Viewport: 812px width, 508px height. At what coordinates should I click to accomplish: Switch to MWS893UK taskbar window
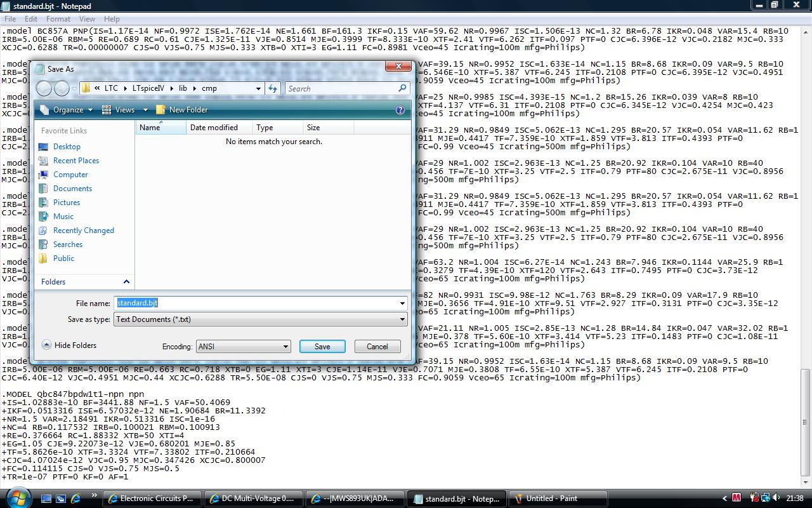click(x=355, y=498)
